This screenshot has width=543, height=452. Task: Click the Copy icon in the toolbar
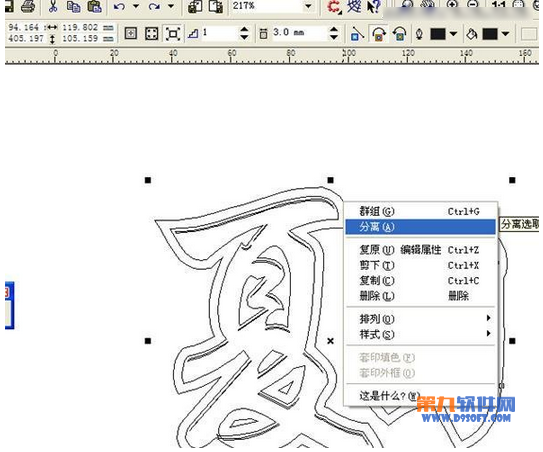point(73,6)
